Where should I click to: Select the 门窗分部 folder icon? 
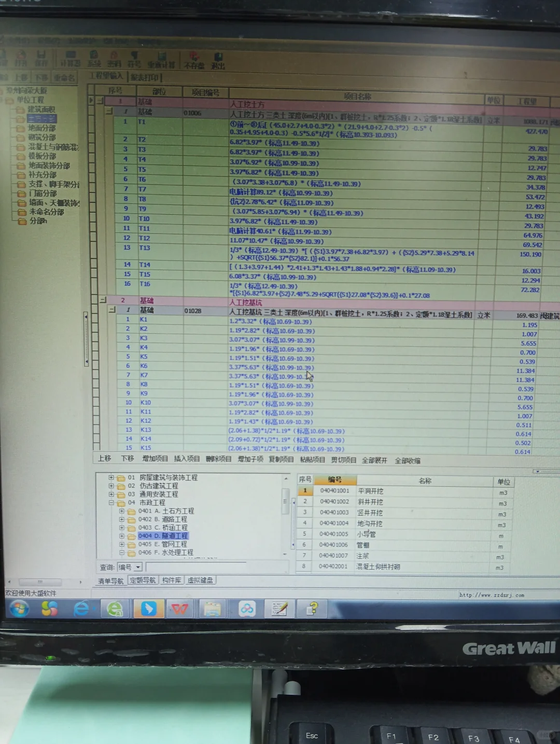click(21, 194)
